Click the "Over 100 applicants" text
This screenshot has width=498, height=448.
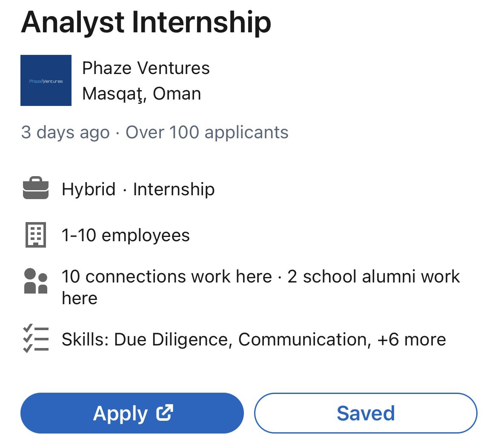click(x=207, y=132)
